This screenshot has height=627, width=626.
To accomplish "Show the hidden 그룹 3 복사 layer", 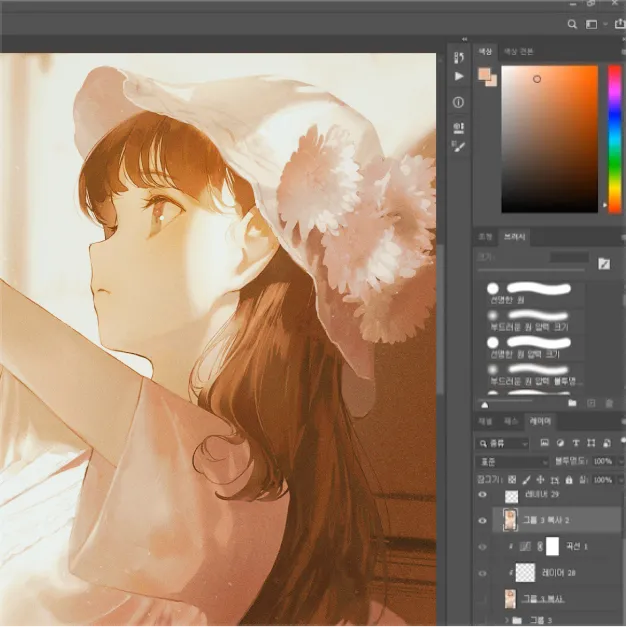I will (482, 599).
